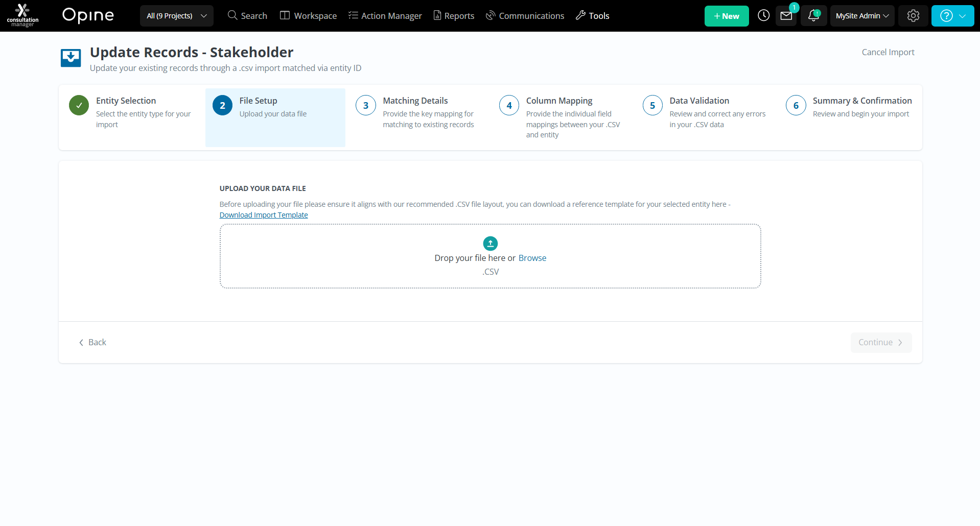
Task: Click the Continue button
Action: tap(881, 342)
